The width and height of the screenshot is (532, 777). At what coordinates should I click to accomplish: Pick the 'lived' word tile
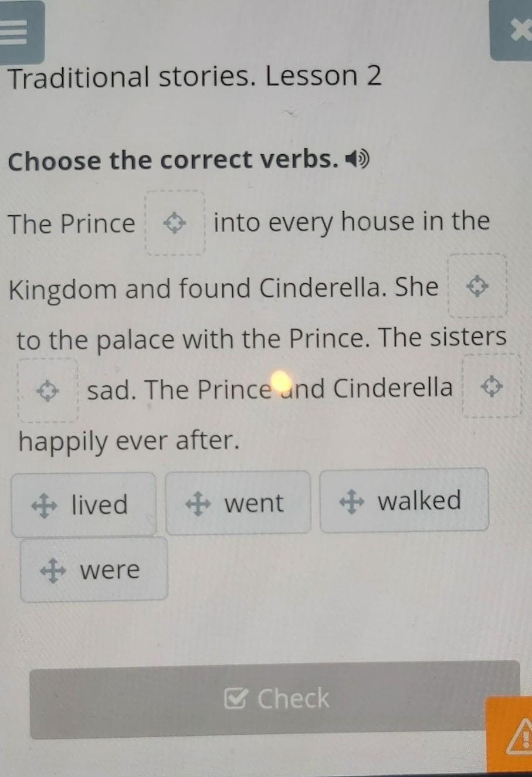[x=84, y=505]
